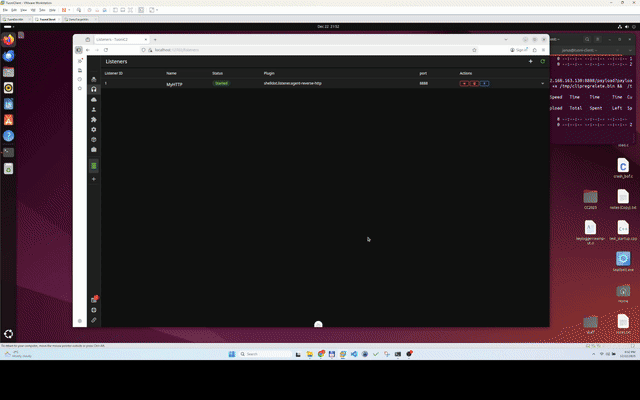
Task: Expand the MyHTTP listener row chevron
Action: pos(542,83)
